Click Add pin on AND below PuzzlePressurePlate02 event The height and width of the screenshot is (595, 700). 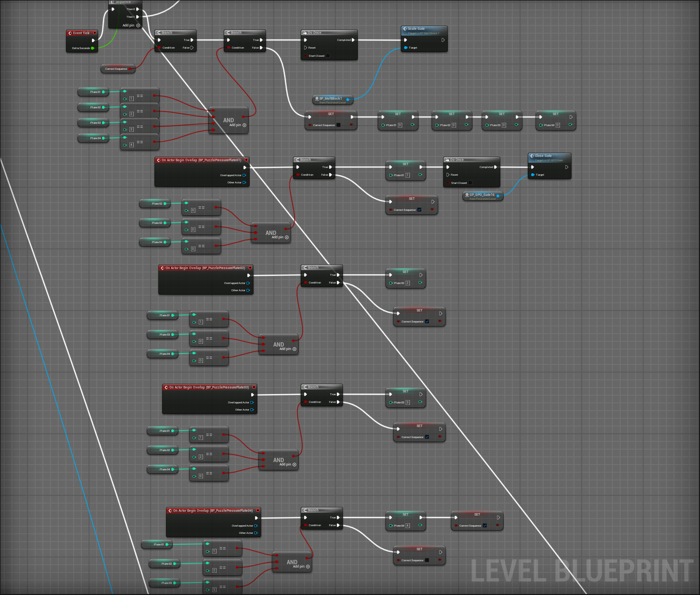[288, 349]
